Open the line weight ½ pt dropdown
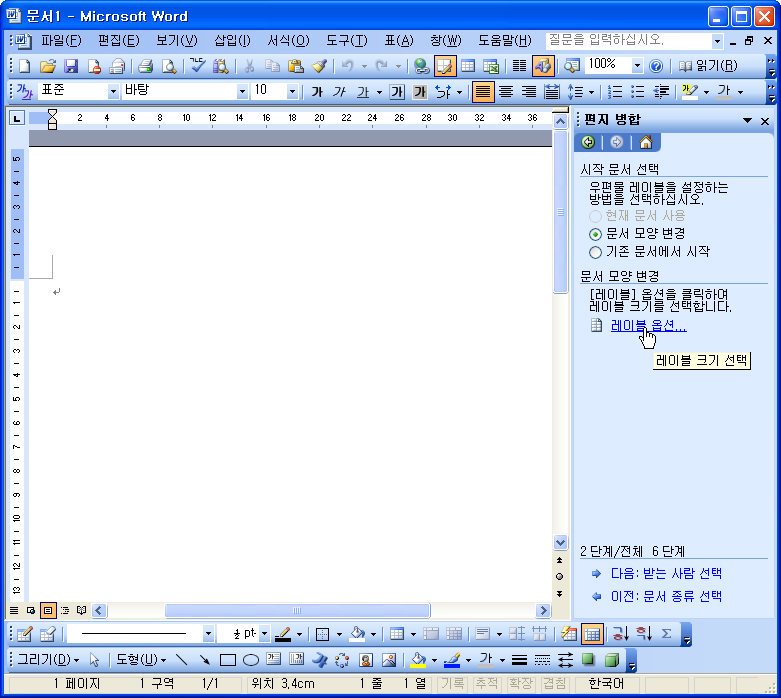The height and width of the screenshot is (698, 781). 264,634
